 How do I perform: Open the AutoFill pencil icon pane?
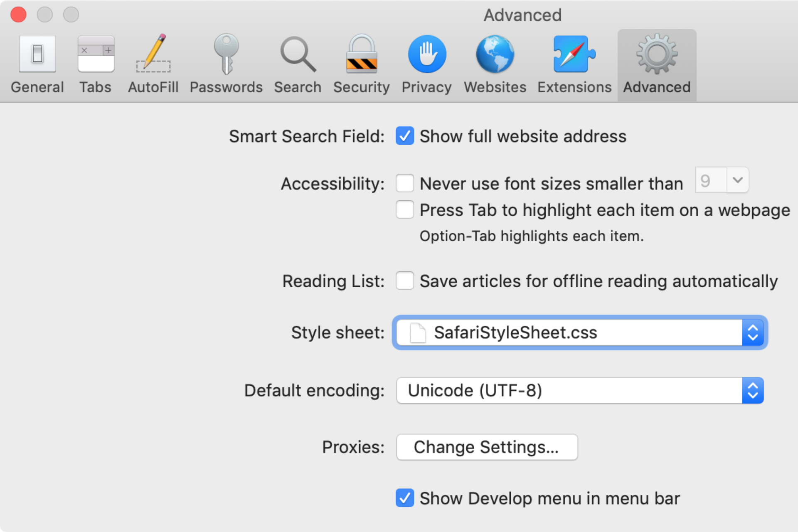[x=153, y=54]
